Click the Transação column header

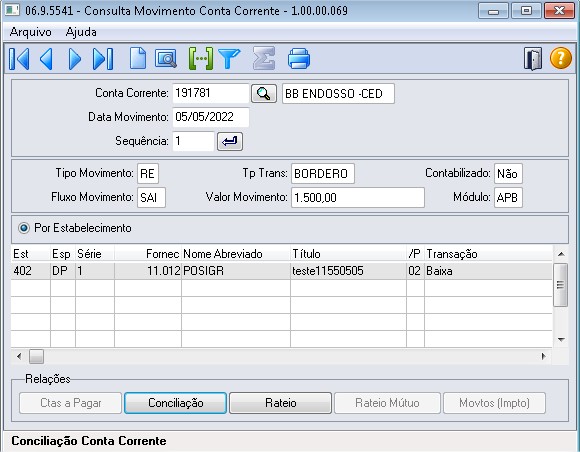point(488,254)
